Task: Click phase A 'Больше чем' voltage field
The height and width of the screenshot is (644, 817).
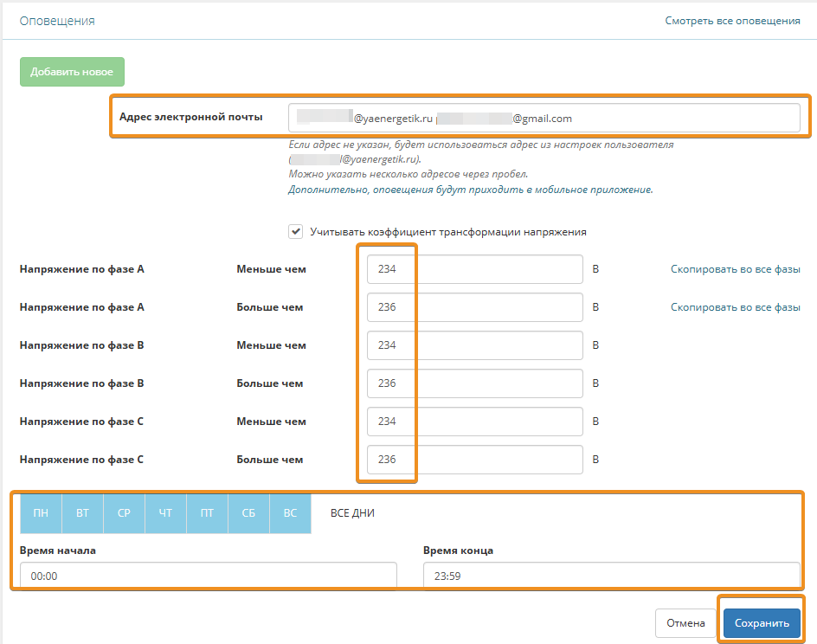Action: 474,307
